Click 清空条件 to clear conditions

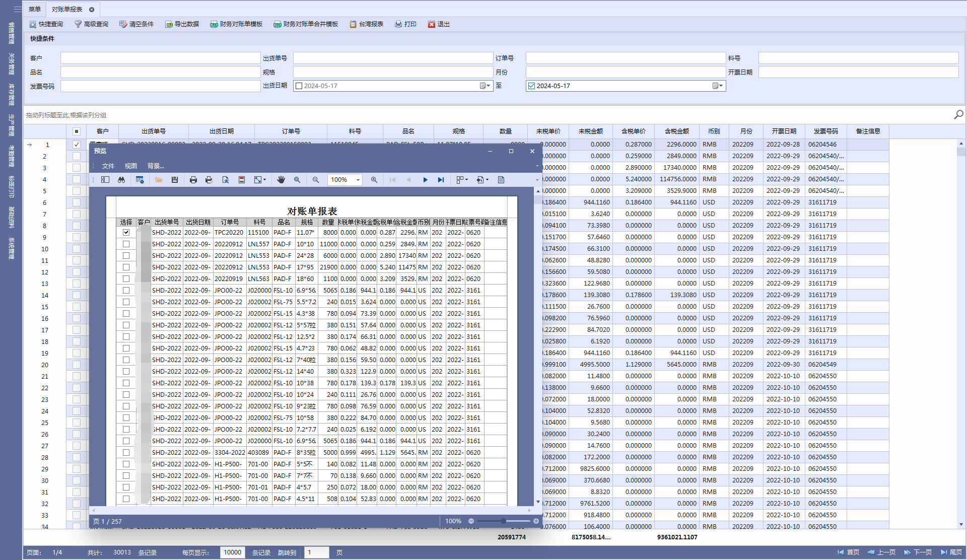coord(136,24)
